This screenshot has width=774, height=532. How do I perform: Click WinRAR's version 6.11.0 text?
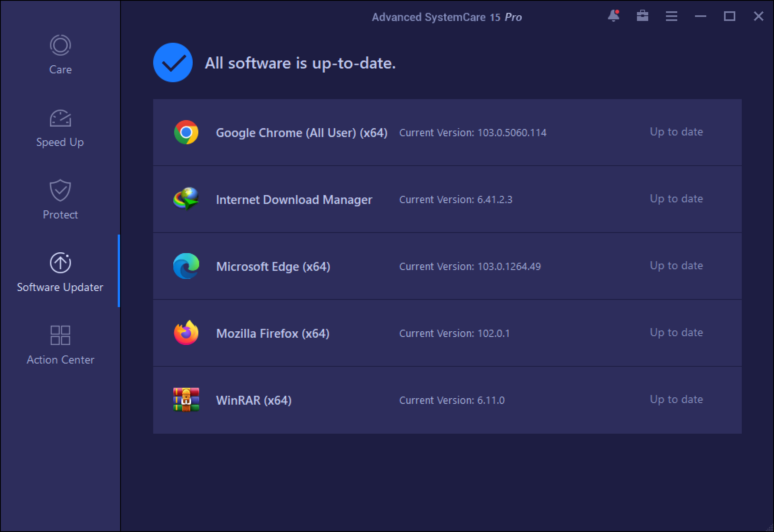(x=491, y=400)
